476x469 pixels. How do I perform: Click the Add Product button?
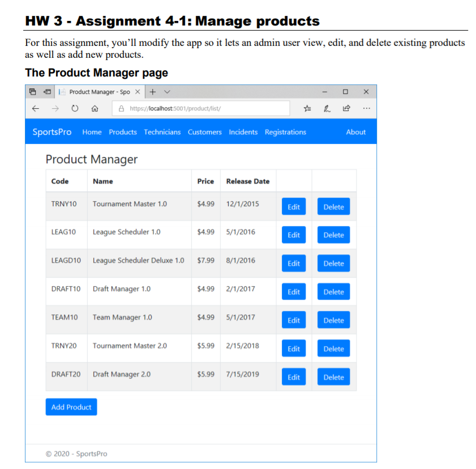coord(71,407)
